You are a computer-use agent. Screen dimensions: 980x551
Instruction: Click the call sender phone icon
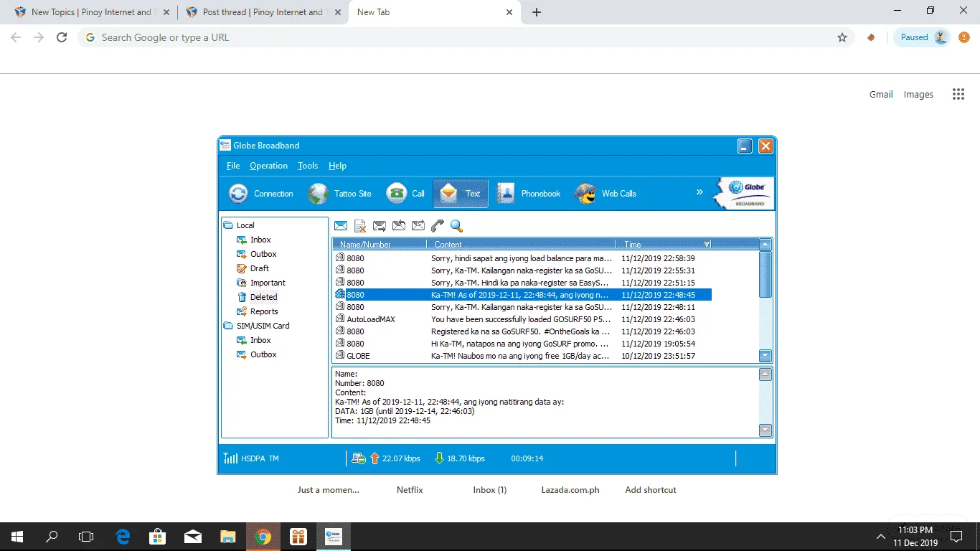437,226
